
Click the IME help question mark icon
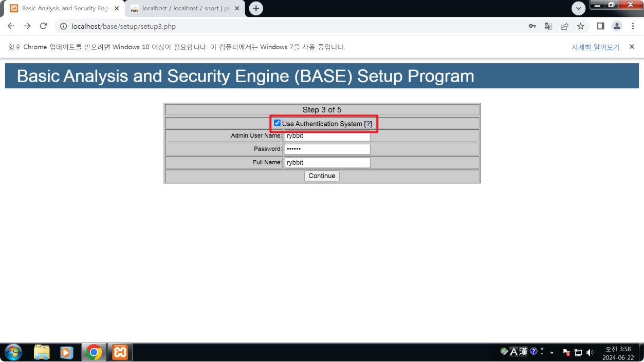pyautogui.click(x=533, y=352)
